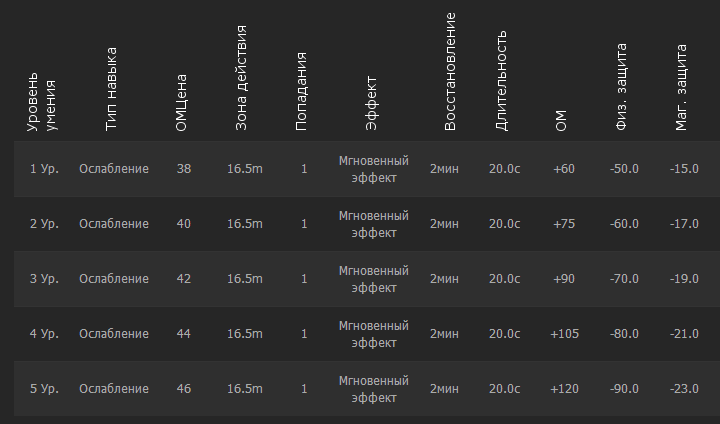Click the "Маг. защита" column header

(x=682, y=87)
